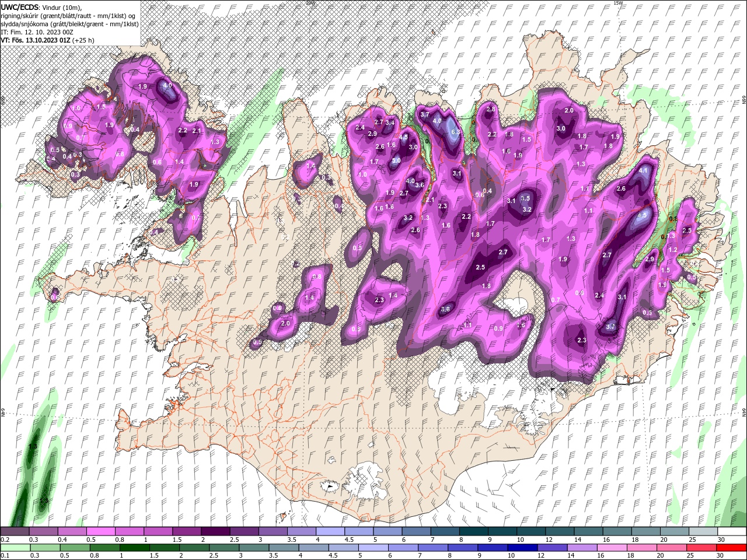The height and width of the screenshot is (560, 747).
Task: Click the 1.2 snowfall value in the east
Action: coord(672,250)
